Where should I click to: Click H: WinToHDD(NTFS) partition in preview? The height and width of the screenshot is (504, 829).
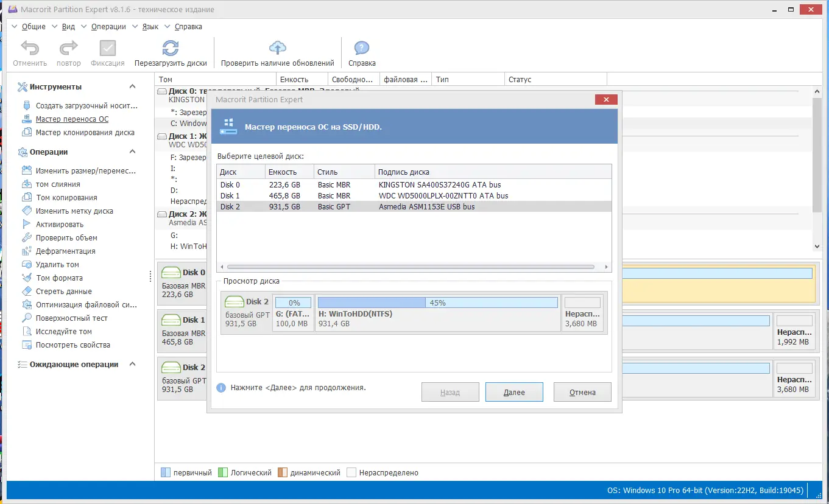pyautogui.click(x=437, y=313)
